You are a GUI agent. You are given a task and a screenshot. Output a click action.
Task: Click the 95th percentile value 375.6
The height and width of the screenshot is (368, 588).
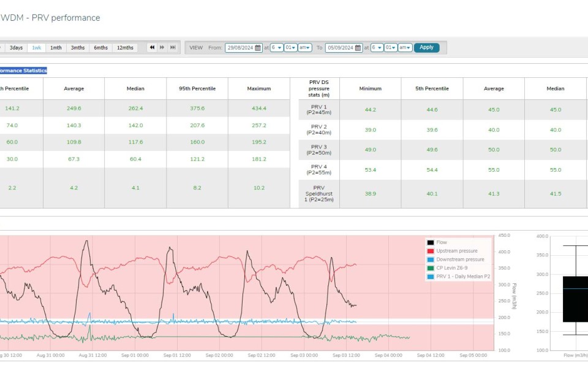[x=197, y=108]
